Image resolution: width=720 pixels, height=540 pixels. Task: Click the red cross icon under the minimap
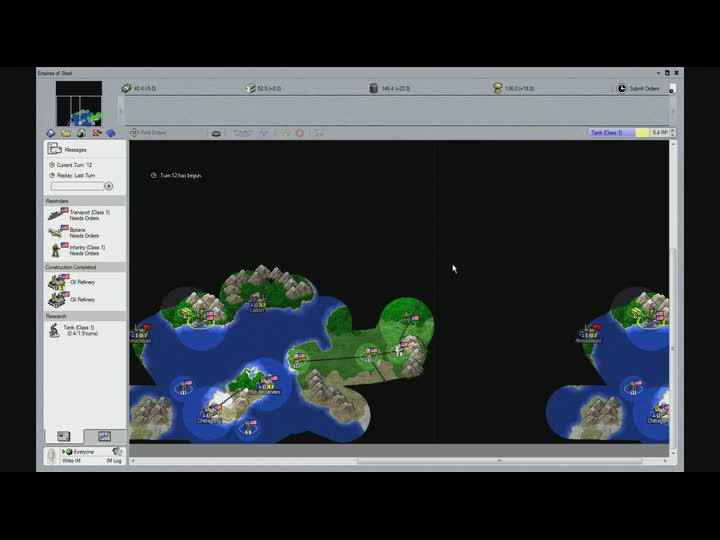96,133
